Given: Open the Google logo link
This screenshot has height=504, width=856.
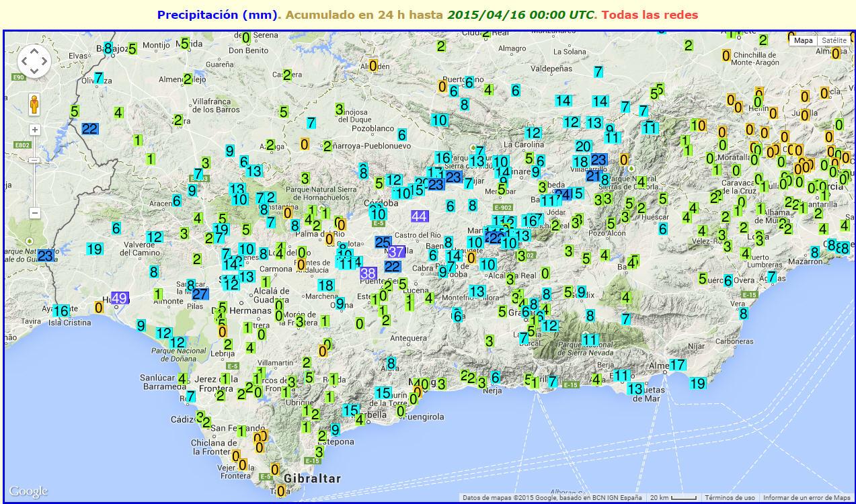Looking at the screenshot, I should [28, 491].
